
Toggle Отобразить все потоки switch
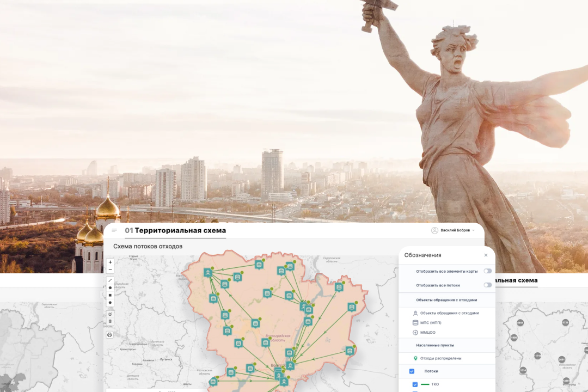[x=487, y=285]
